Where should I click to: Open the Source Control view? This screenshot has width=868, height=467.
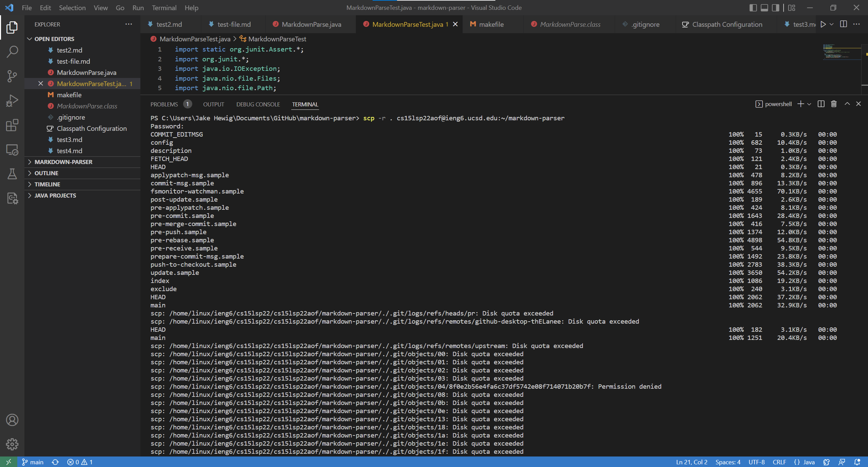[12, 76]
